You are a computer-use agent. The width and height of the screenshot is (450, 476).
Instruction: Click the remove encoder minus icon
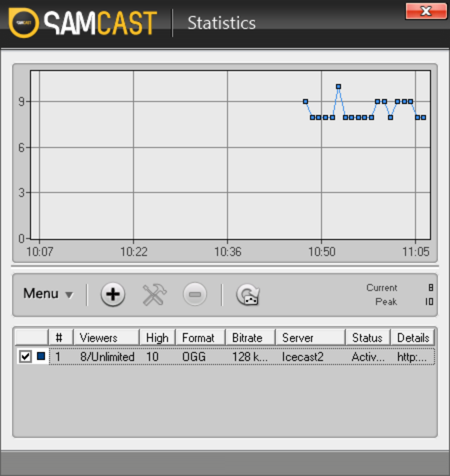pos(195,294)
